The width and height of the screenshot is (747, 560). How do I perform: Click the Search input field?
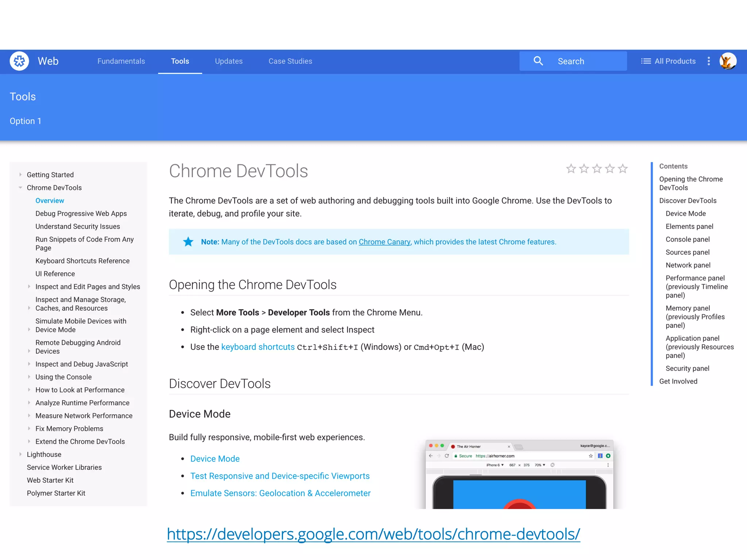[x=573, y=61]
